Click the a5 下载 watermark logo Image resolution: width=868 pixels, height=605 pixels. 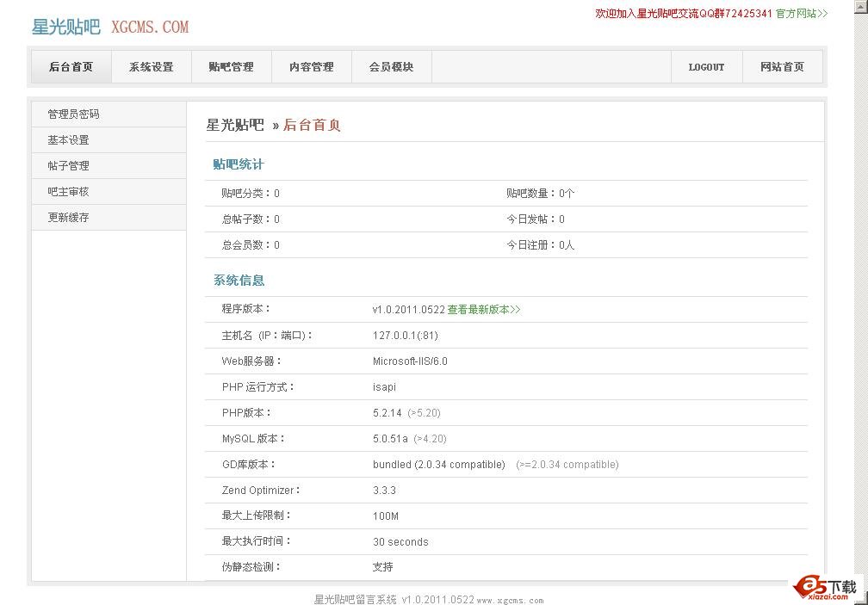[x=826, y=587]
